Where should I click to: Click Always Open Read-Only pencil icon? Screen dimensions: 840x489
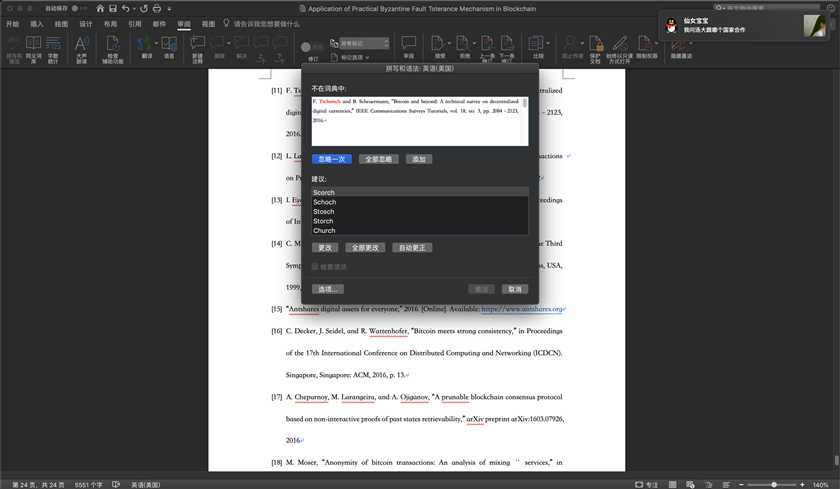pyautogui.click(x=620, y=49)
